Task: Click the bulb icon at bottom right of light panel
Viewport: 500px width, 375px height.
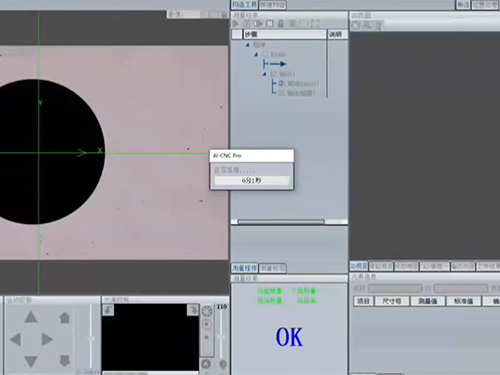Action: [222, 364]
